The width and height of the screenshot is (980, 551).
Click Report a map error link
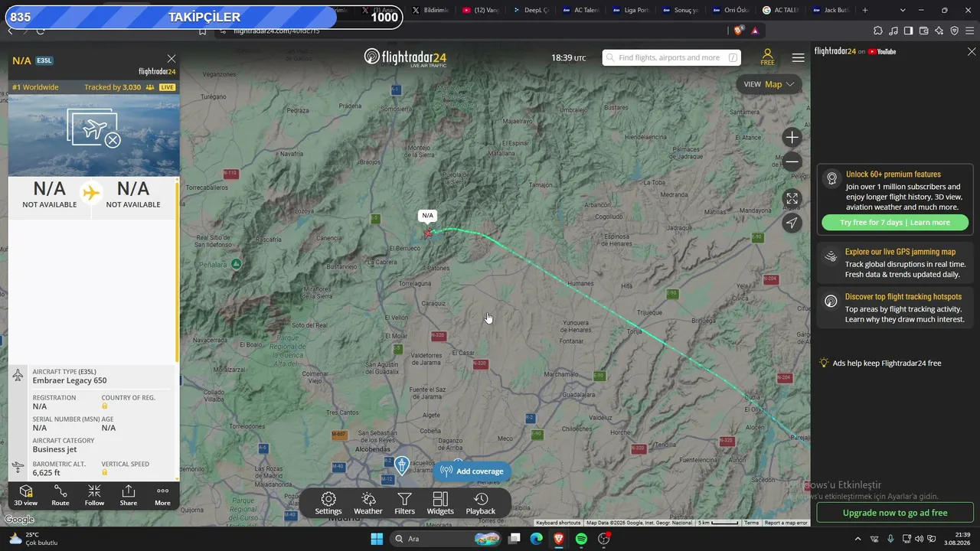[x=786, y=523]
